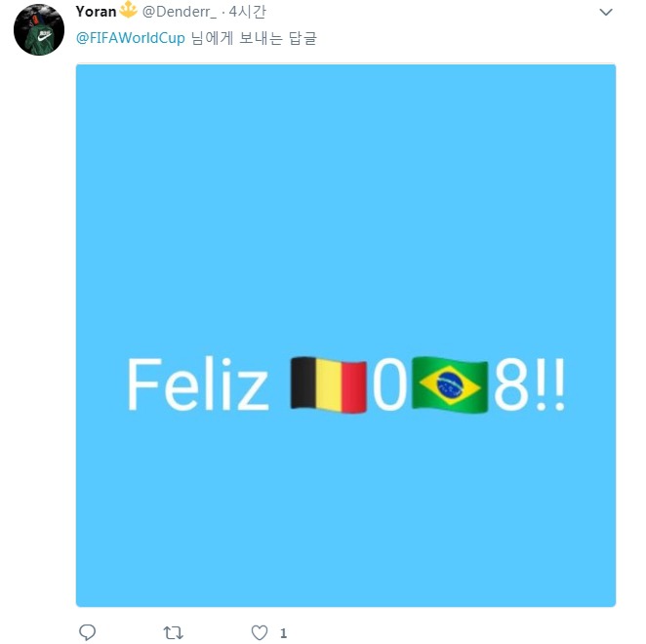Click the Brazil flag emoji in image
Image resolution: width=646 pixels, height=644 pixels.
450,384
